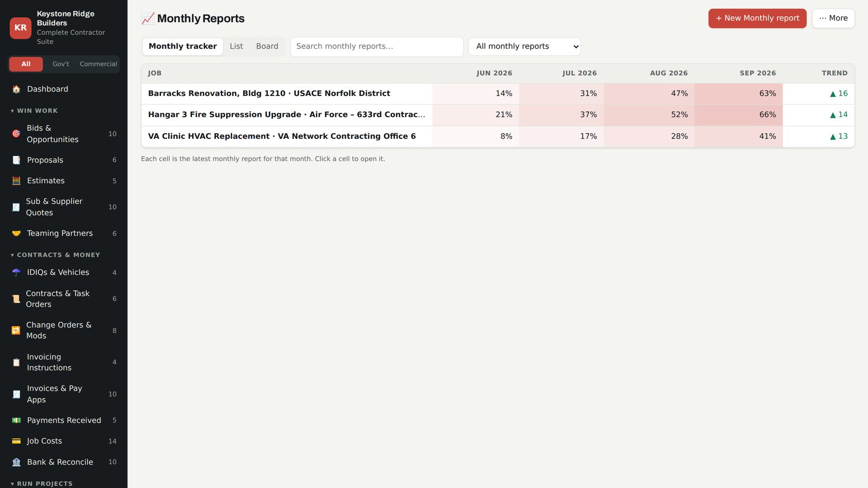The image size is (868, 488).
Task: Open the All monthly reports dropdown
Action: click(x=525, y=47)
